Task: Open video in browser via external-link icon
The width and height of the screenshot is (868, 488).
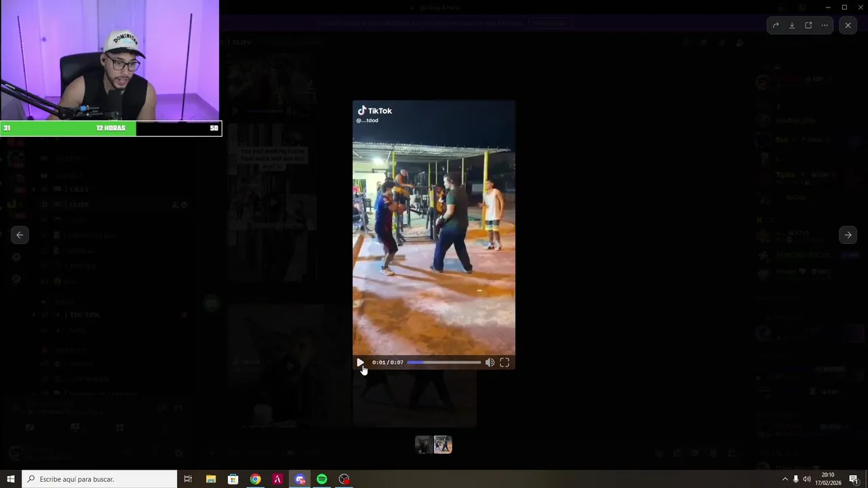Action: (x=808, y=25)
